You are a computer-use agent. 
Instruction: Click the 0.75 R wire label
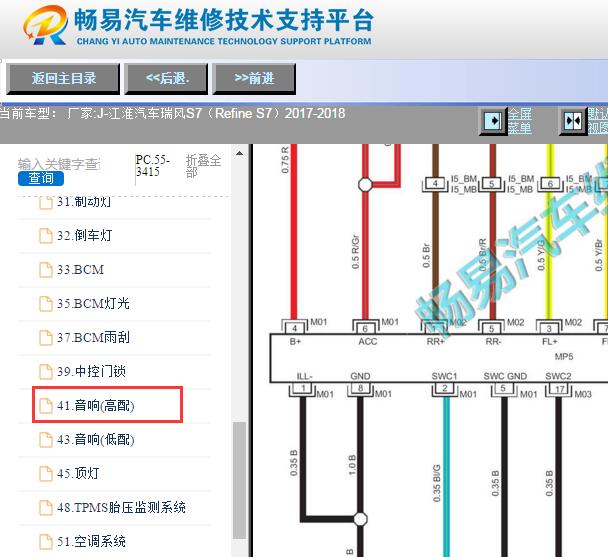pos(285,160)
